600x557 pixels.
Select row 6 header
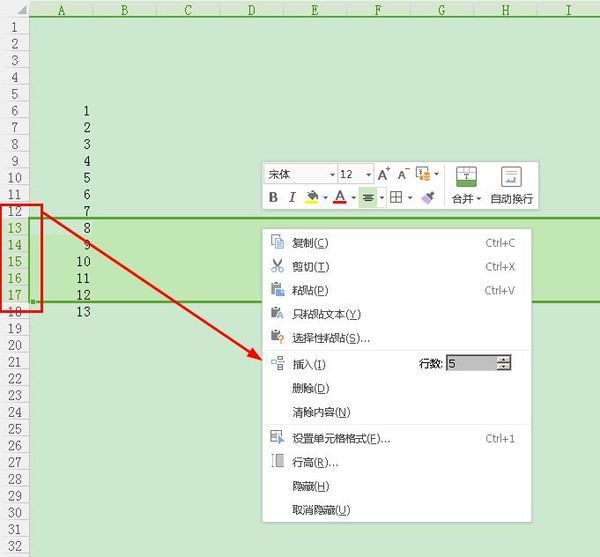point(15,111)
